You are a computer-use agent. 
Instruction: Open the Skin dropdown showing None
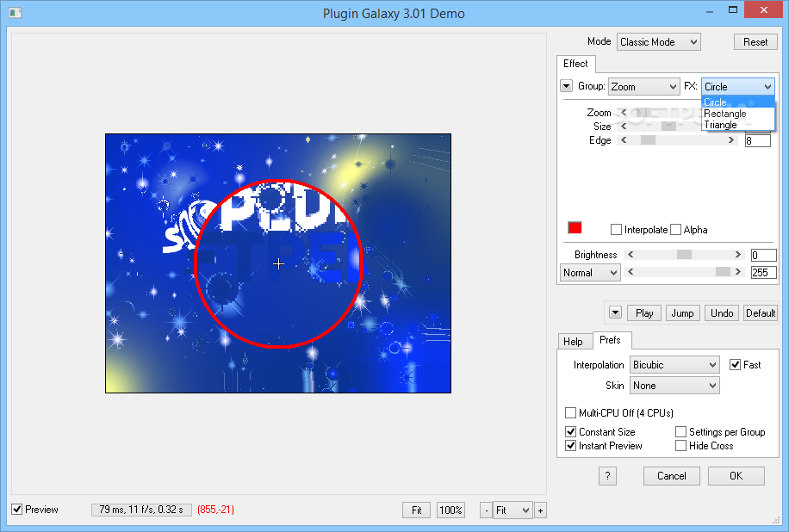coord(674,386)
